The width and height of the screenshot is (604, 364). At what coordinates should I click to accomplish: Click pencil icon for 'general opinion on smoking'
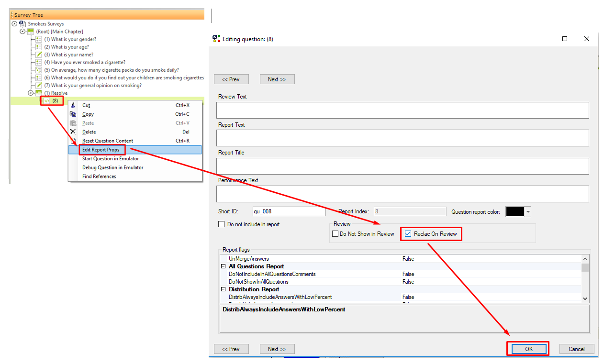point(39,85)
